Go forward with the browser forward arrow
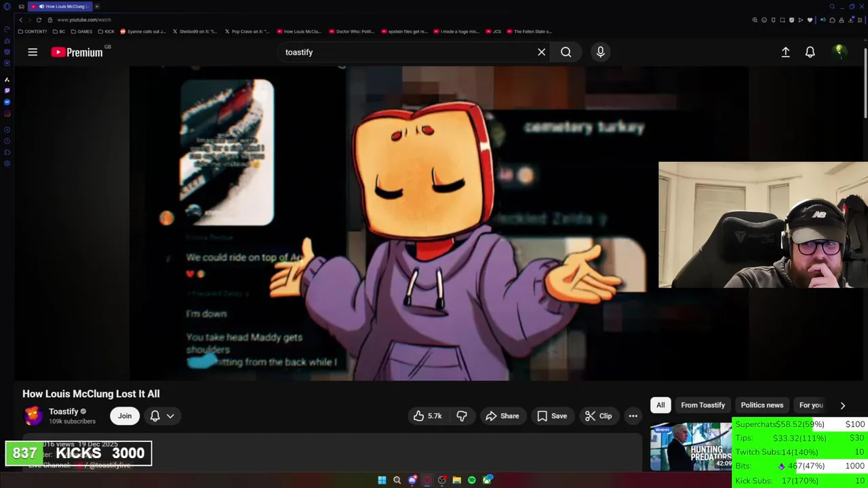 29,20
